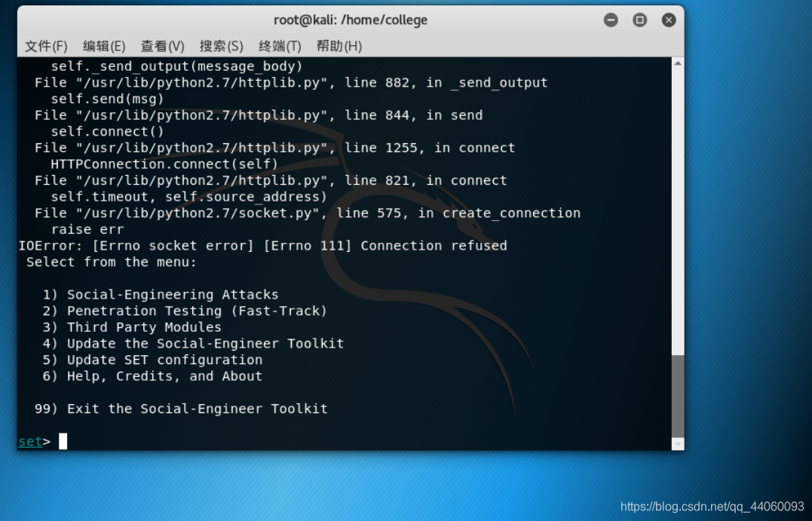Maximize the terminal window
The image size is (812, 521).
640,20
